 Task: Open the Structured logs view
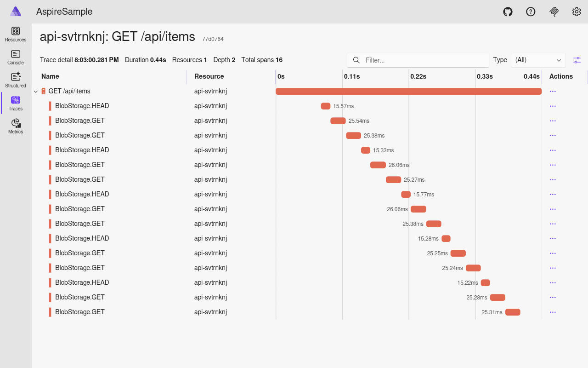15,80
